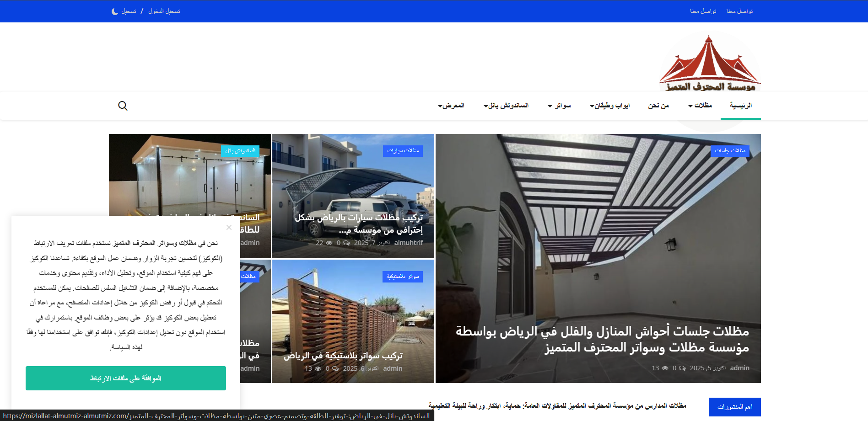Click comments icon on plastic fences article

pos(335,369)
